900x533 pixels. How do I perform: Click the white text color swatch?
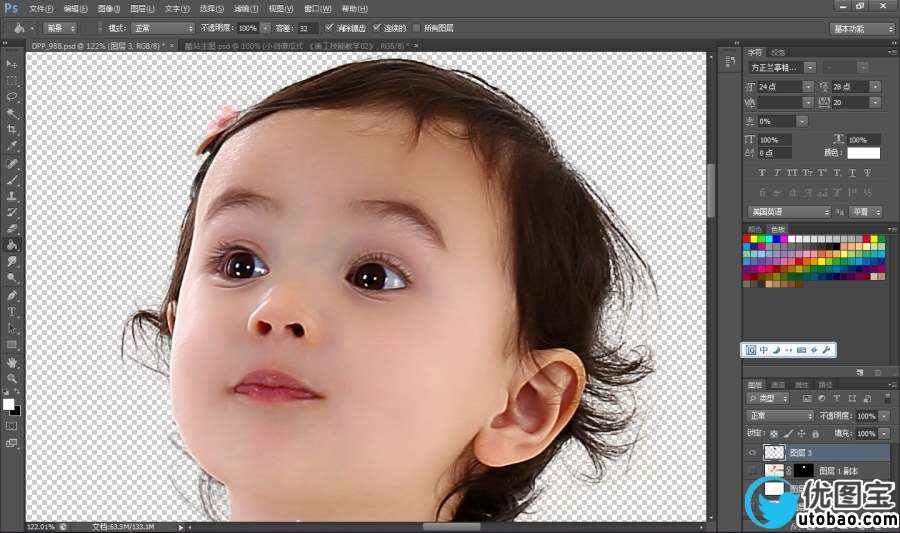863,153
